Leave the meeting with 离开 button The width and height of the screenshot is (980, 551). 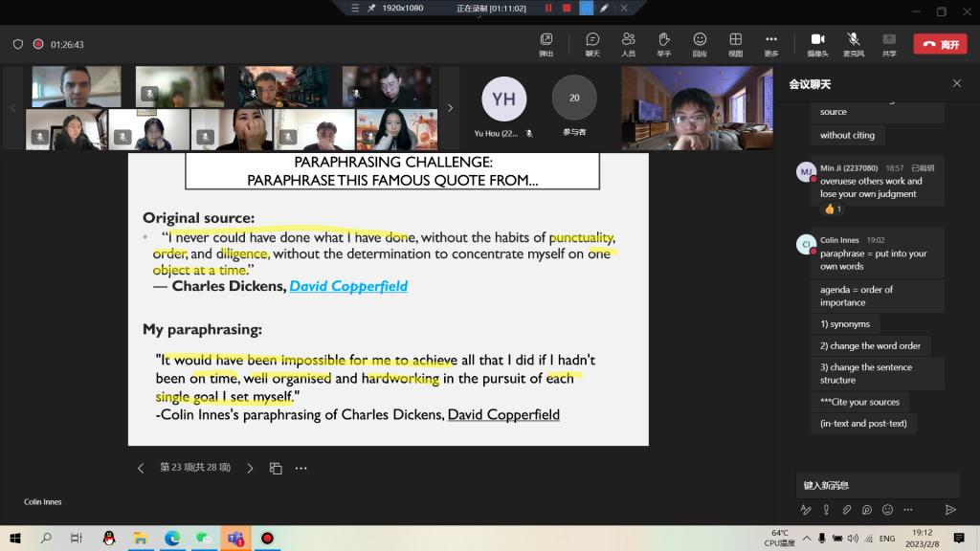(x=939, y=44)
